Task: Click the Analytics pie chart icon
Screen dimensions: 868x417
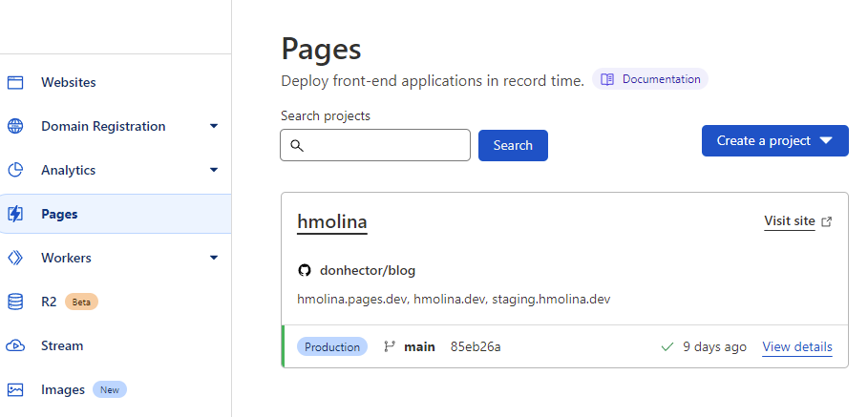Action: coord(15,170)
